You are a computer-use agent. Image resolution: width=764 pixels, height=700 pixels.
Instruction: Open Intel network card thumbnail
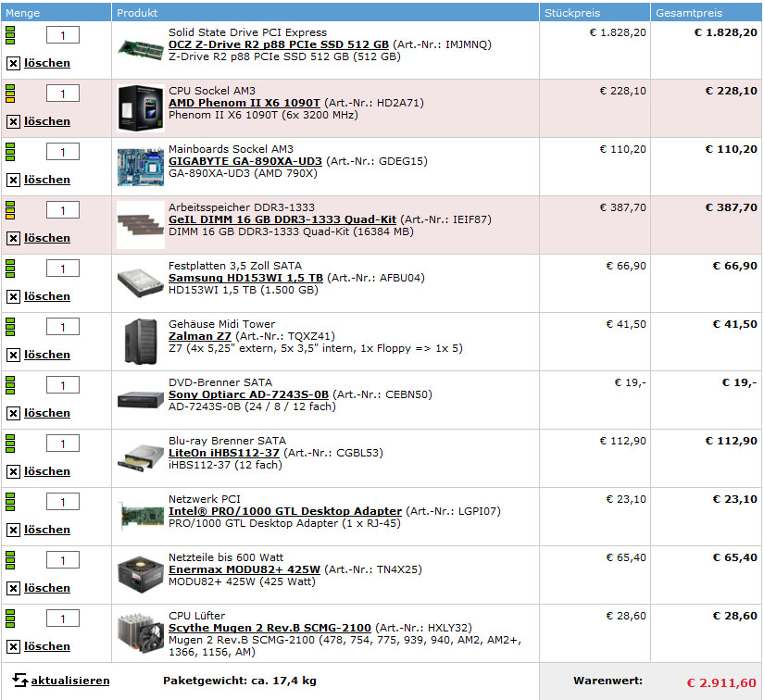pos(142,517)
